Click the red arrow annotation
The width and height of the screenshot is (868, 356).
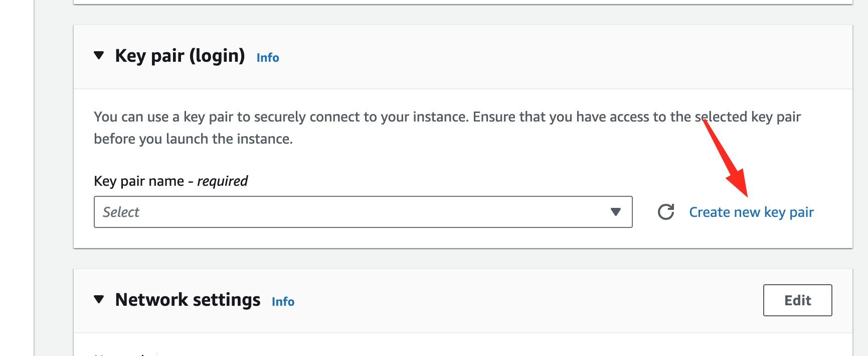tap(726, 158)
